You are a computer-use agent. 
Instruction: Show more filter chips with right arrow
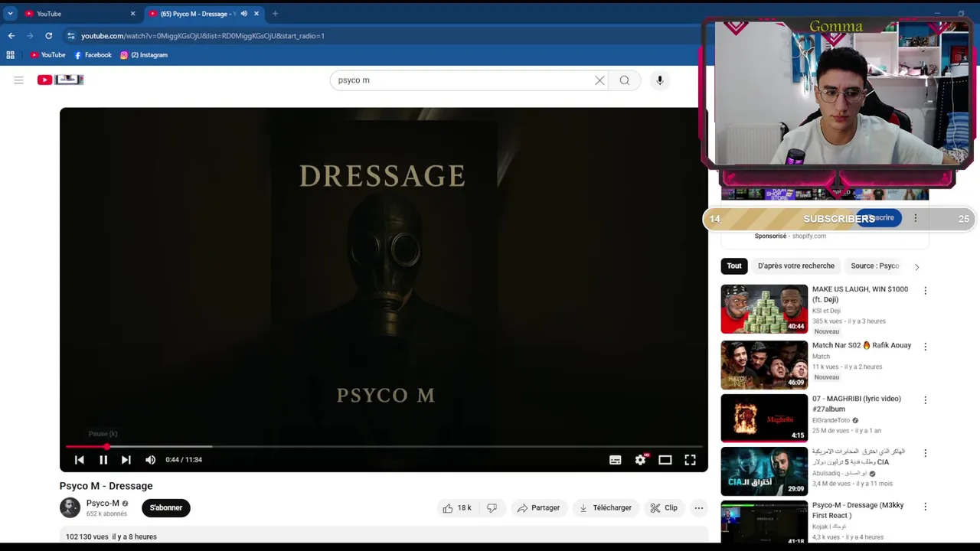(916, 267)
